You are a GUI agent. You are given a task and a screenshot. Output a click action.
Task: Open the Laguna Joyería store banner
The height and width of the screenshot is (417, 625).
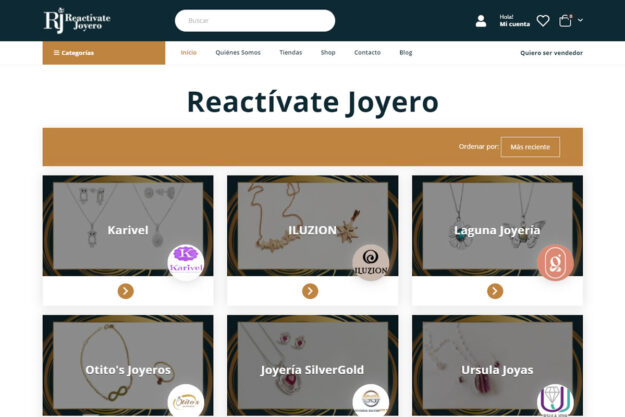coord(497,226)
